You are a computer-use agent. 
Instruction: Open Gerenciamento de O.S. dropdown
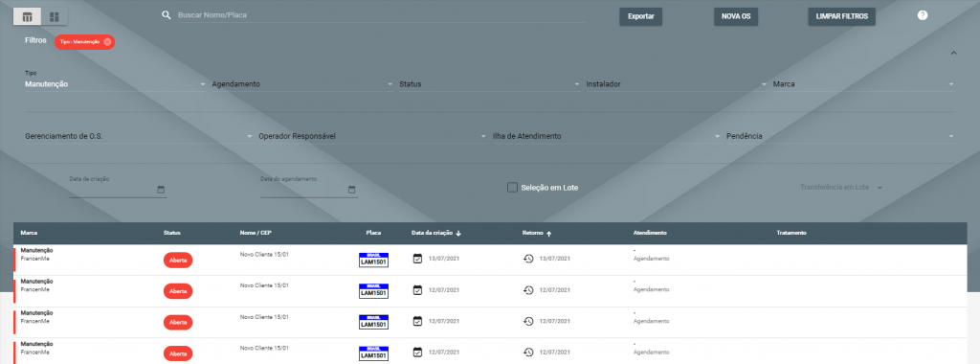[x=139, y=136]
